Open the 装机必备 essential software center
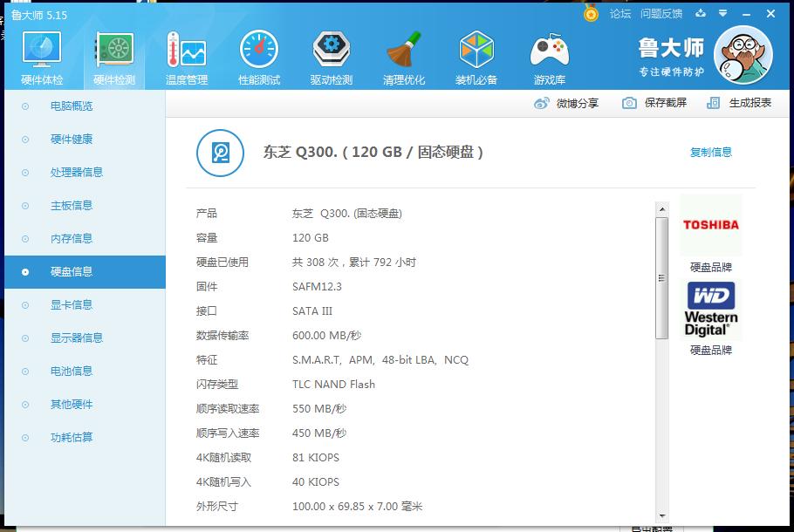 click(476, 55)
